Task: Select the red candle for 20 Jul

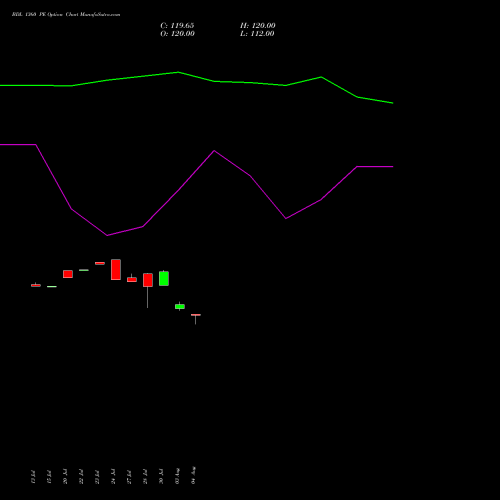Action: 68,274
